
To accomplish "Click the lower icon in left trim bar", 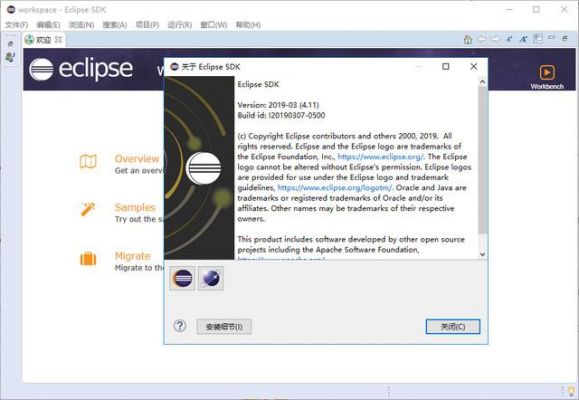I will coord(10,57).
